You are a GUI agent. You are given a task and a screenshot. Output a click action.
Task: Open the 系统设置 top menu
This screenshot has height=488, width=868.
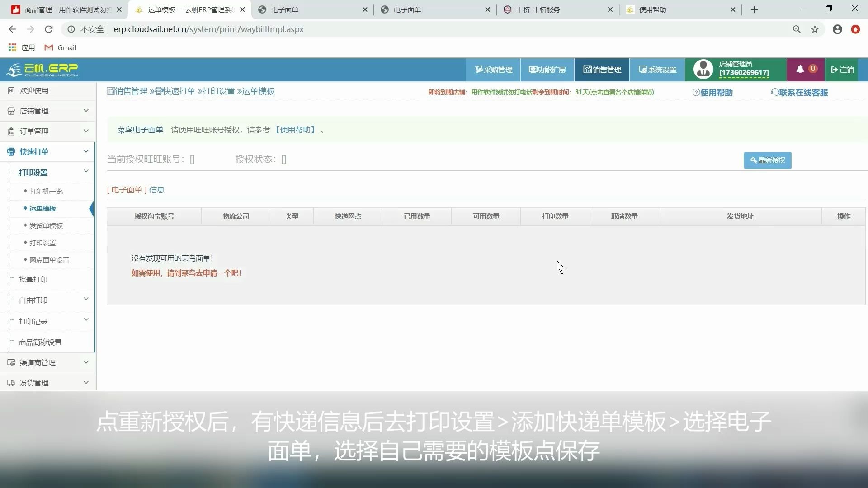click(657, 70)
